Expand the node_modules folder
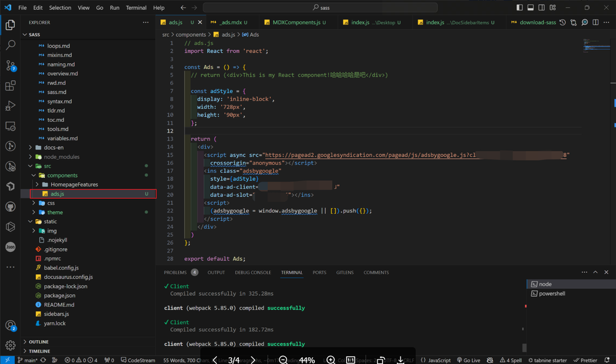Screen dimensions: 616x364 (61, 157)
